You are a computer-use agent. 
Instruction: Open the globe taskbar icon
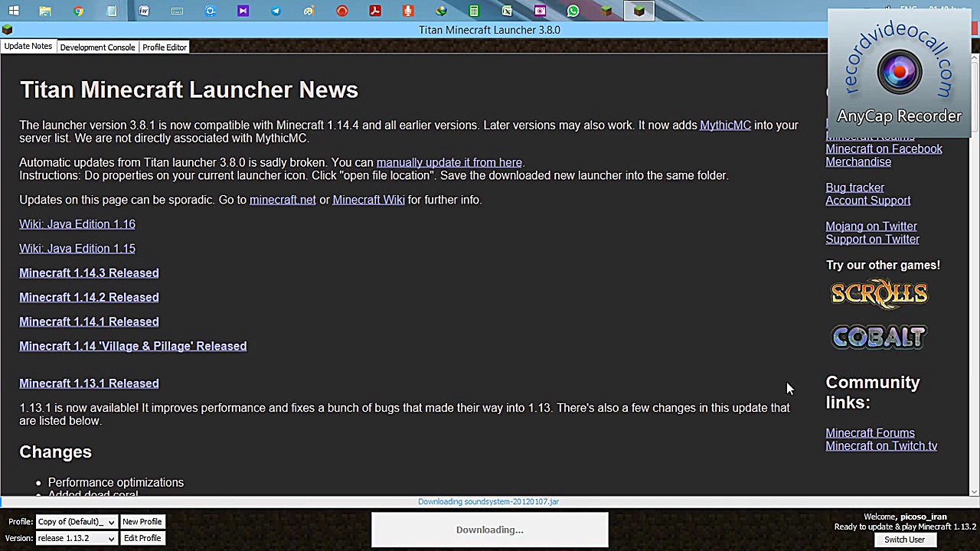coord(441,11)
